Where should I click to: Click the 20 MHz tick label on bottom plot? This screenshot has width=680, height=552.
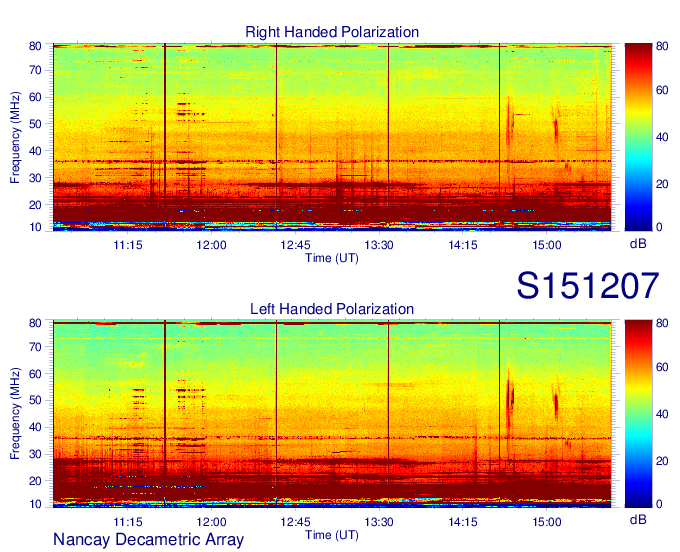(35, 481)
